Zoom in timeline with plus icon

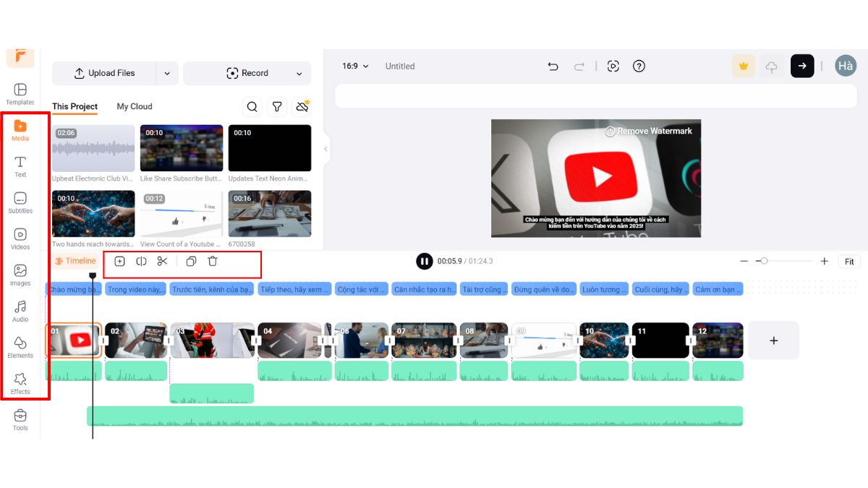click(824, 262)
